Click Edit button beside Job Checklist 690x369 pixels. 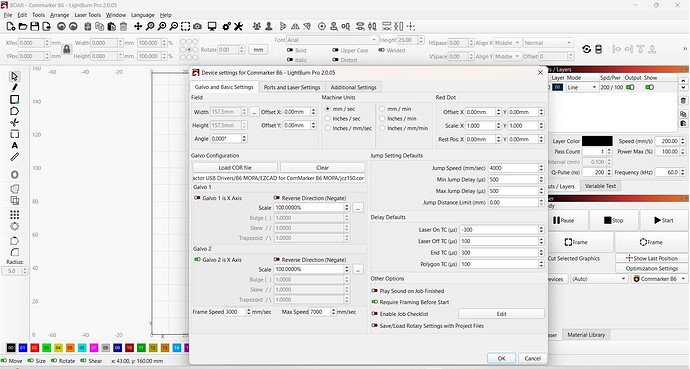pos(501,314)
